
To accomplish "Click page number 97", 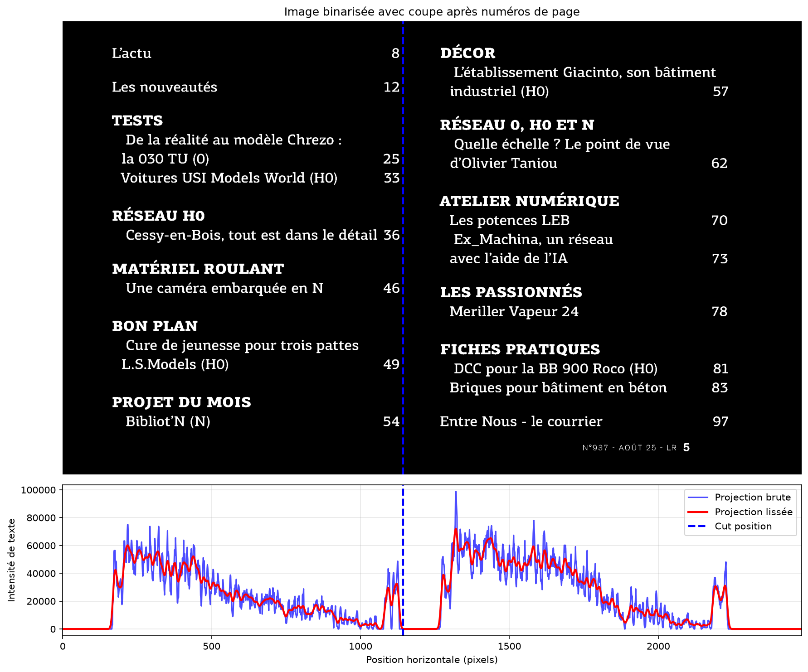I will pos(720,421).
